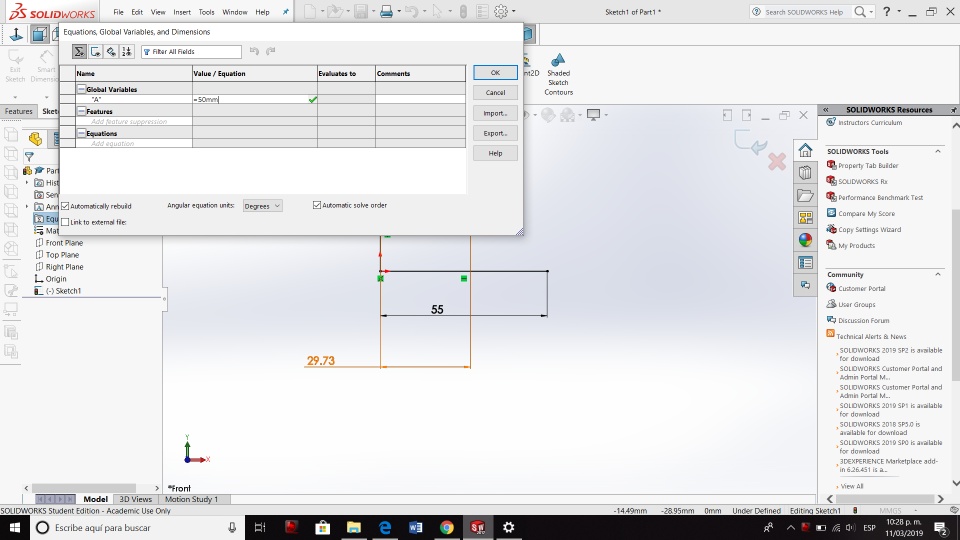The image size is (960, 540).
Task: Open Angular equation units Degrees dropdown
Action: [263, 206]
